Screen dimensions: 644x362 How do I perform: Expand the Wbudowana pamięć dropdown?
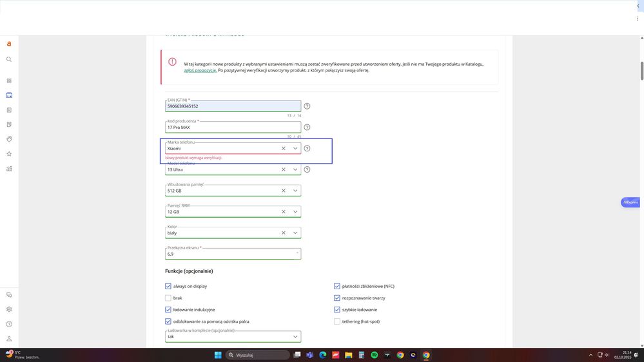point(295,191)
